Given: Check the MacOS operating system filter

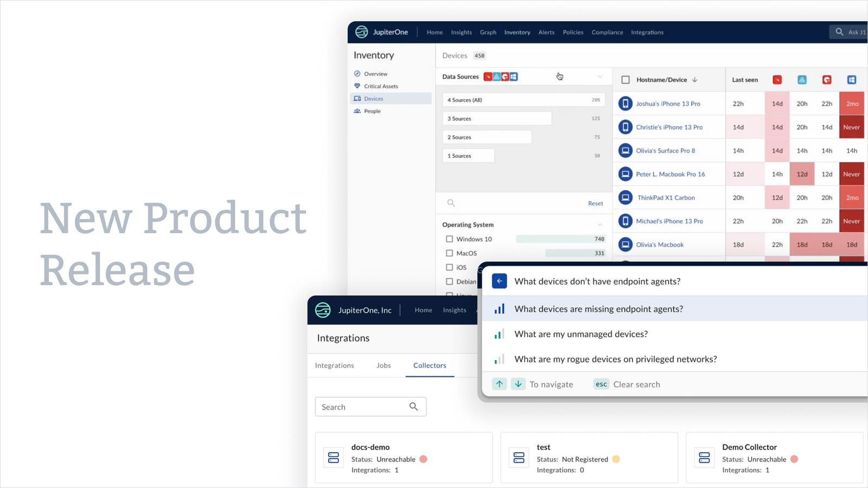Looking at the screenshot, I should pyautogui.click(x=449, y=253).
